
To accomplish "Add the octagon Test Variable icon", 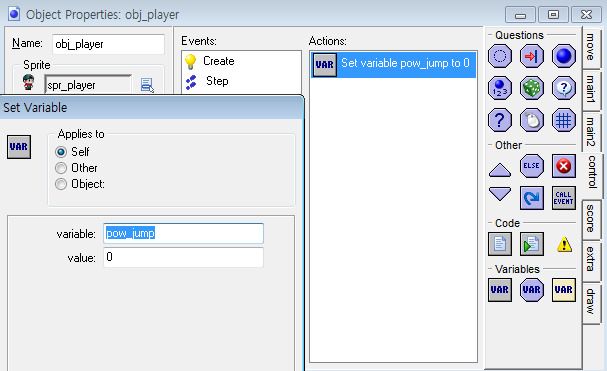I will click(x=532, y=290).
